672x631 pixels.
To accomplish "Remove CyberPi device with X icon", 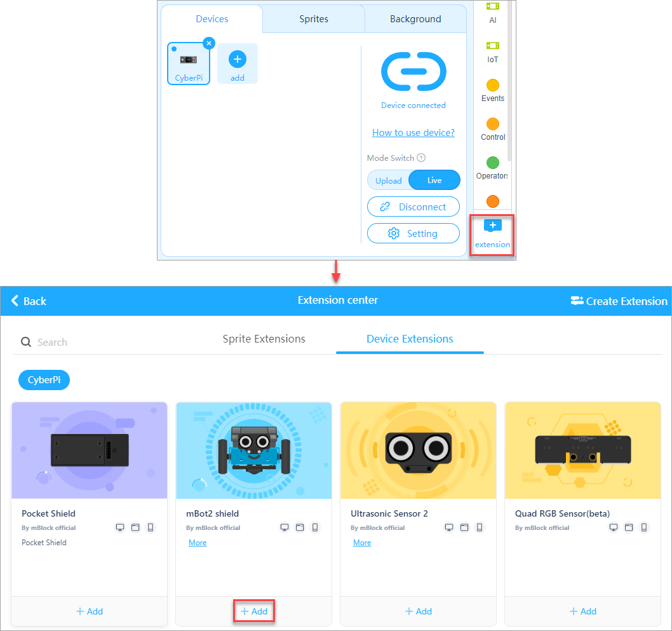I will click(x=209, y=43).
